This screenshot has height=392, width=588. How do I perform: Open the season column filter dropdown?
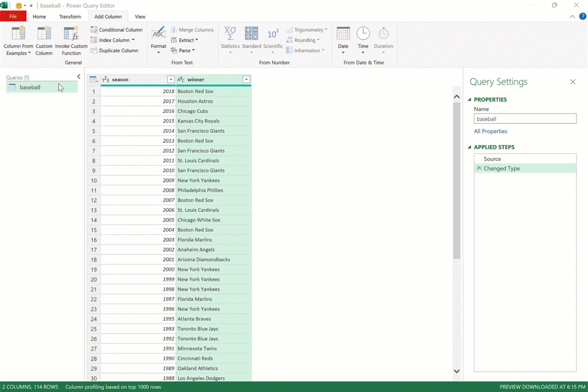pyautogui.click(x=171, y=80)
